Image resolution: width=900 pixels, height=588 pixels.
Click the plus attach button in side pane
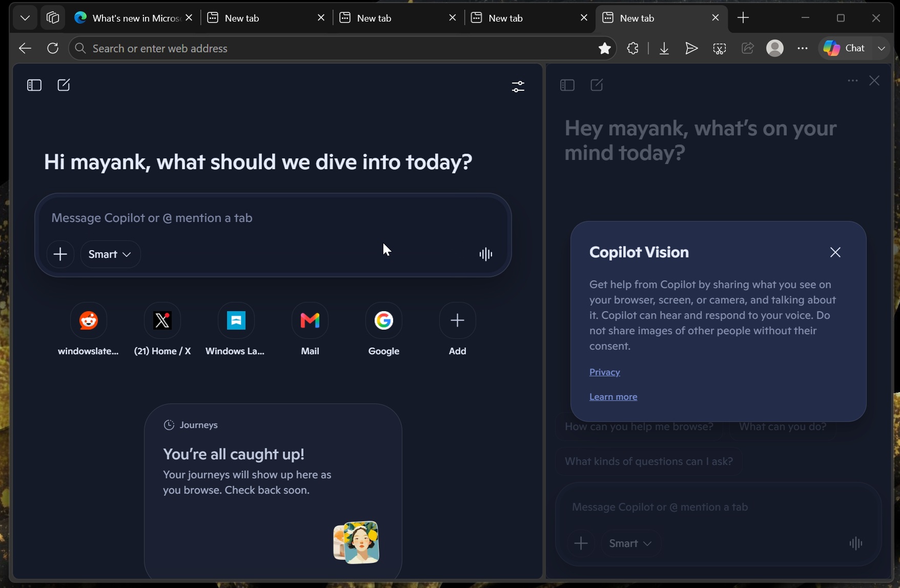tap(581, 543)
